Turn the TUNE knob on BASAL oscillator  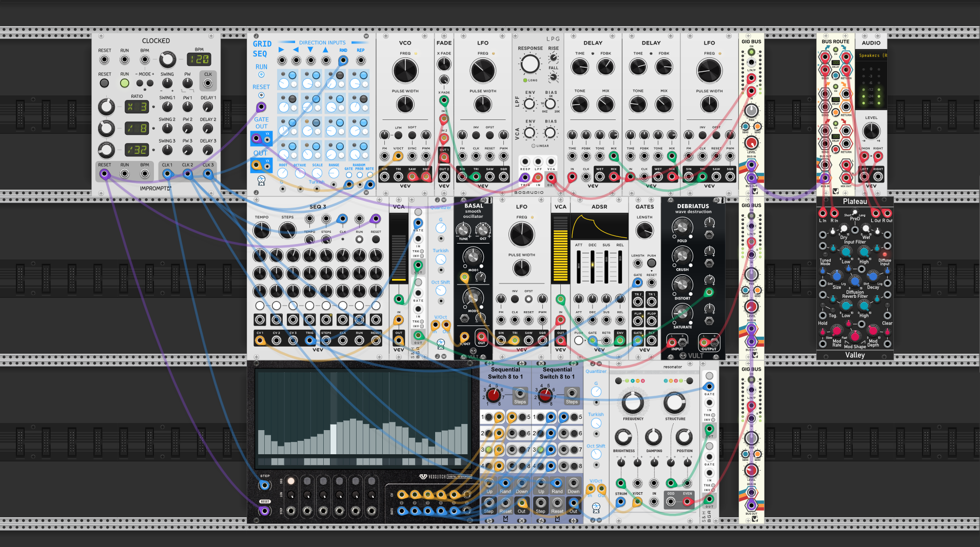click(464, 230)
